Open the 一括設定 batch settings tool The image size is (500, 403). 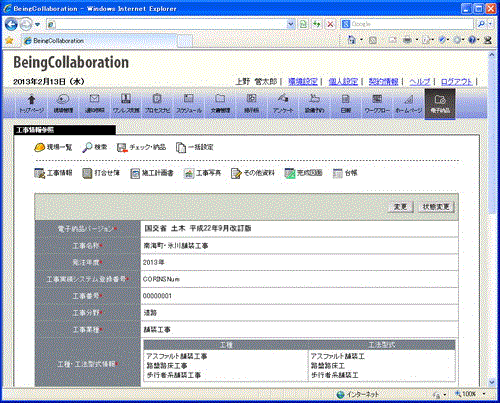195,147
